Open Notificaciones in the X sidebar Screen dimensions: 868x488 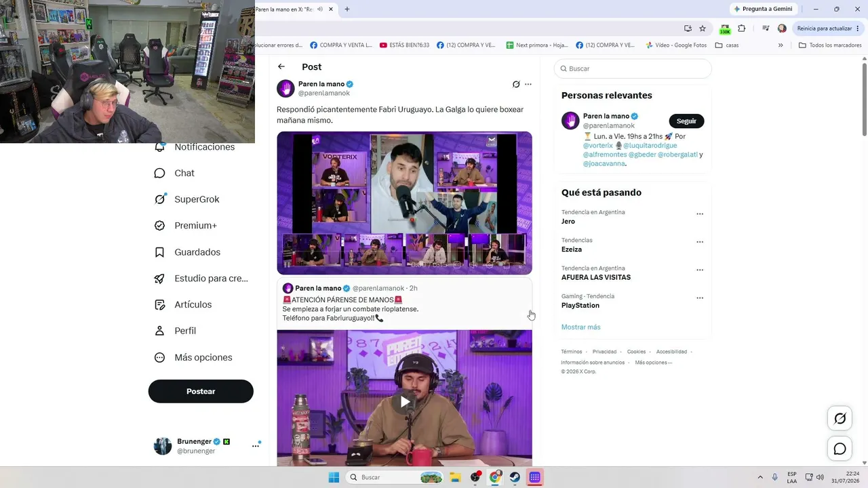point(204,147)
